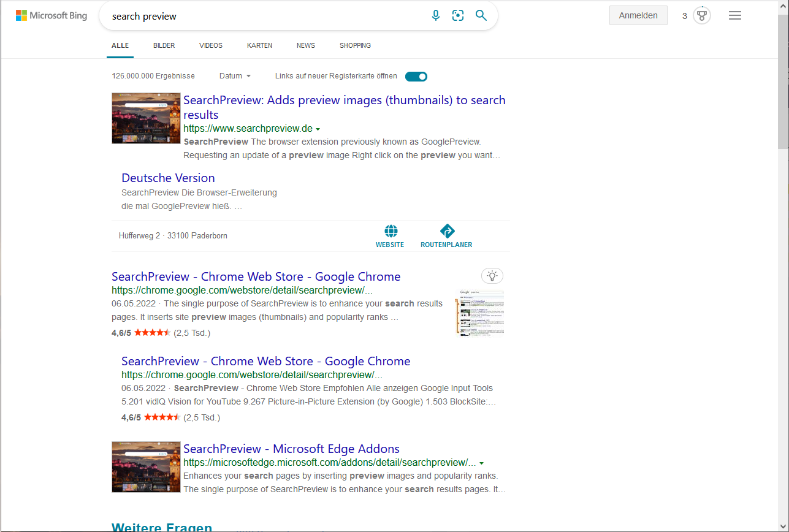Click address Hüfferweg 2 · 33100 Paderborn
Viewport: 789px width, 532px height.
[x=173, y=235]
